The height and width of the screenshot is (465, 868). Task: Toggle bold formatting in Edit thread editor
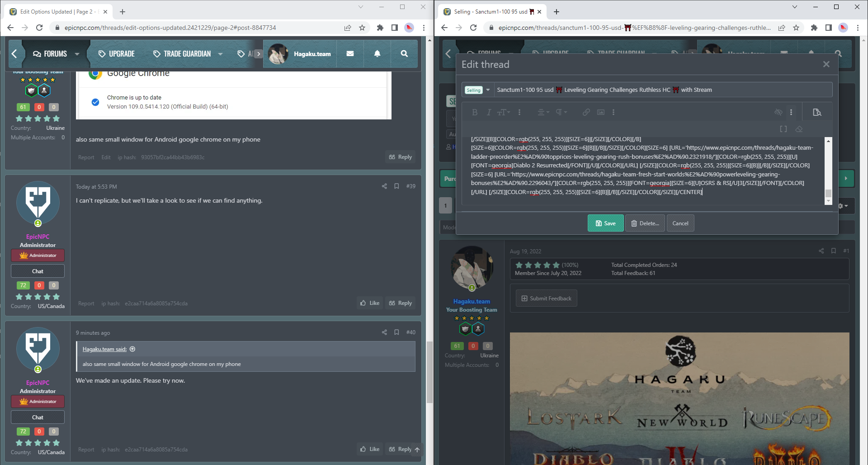point(475,112)
